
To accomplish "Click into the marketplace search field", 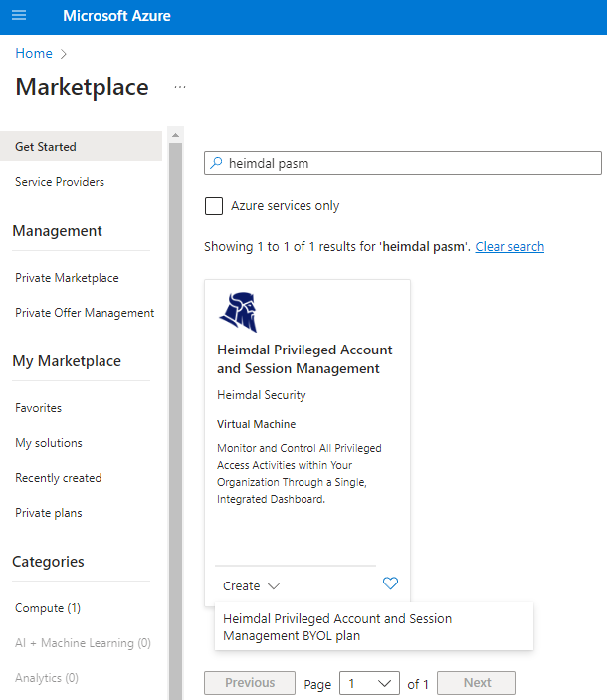I will click(x=403, y=163).
